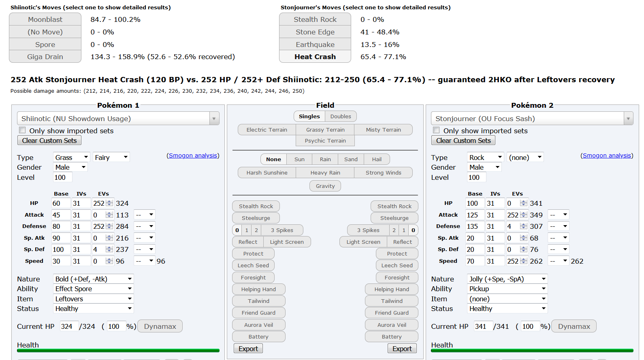Click Pokémon 1 Dynamax button

160,326
